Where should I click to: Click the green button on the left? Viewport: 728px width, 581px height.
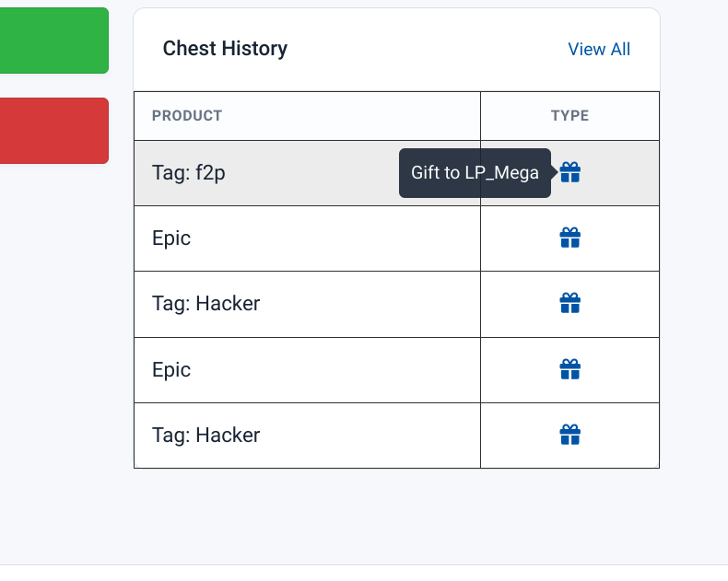point(53,41)
